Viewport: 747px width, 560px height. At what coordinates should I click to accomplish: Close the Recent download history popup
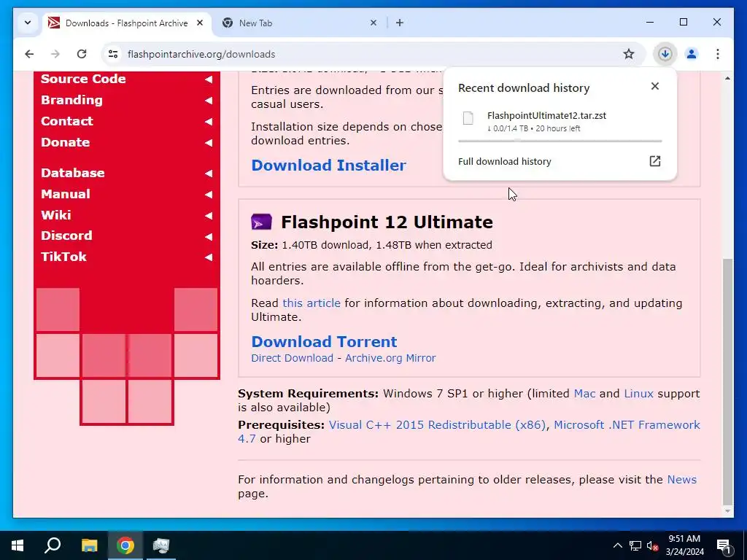point(655,86)
